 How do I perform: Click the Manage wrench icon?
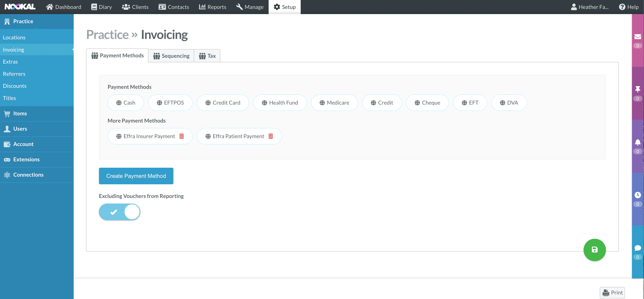click(x=239, y=6)
